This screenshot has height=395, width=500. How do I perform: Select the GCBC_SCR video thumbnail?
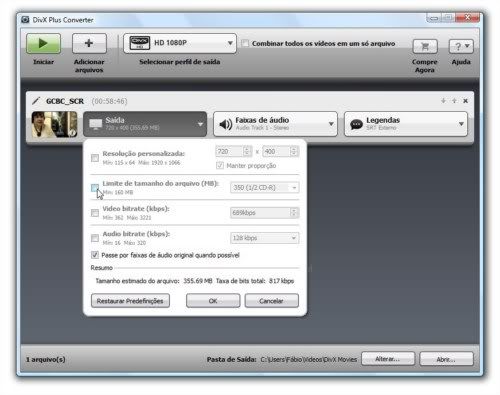(54, 124)
